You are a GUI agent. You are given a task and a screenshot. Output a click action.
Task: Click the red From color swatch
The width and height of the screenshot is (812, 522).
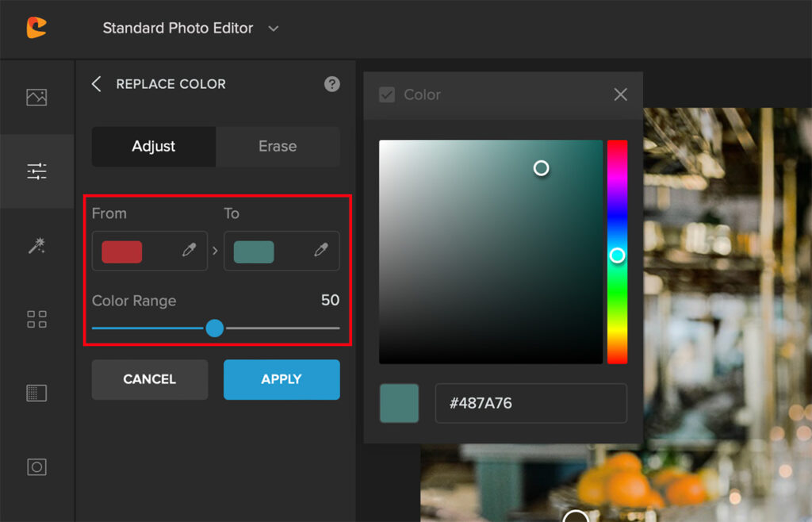[x=121, y=251]
